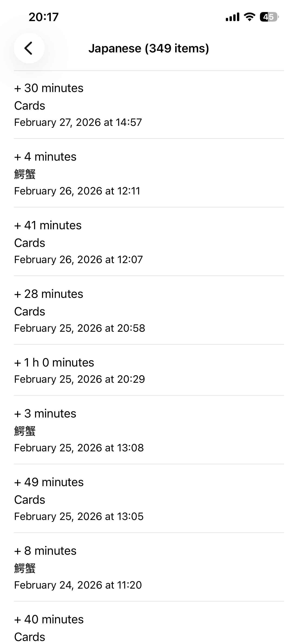
Task: Tap the February 25, 2026 at 20:29 timestamp
Action: pos(80,379)
